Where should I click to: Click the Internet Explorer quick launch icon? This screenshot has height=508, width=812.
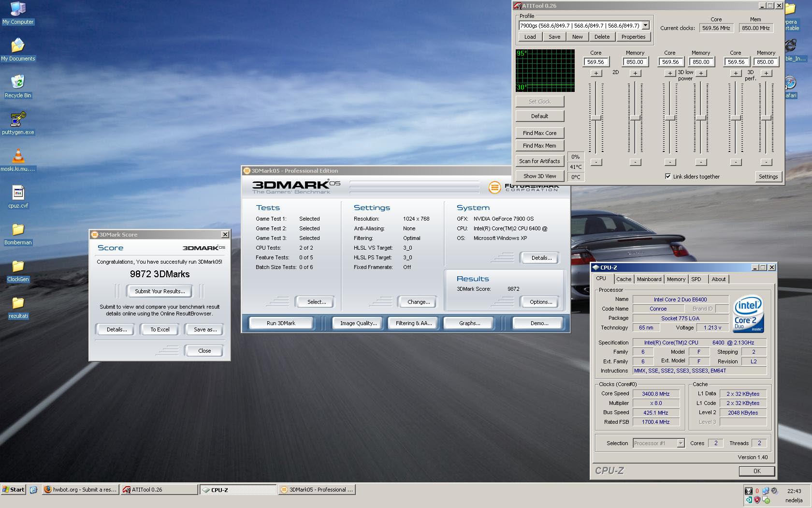[x=33, y=490]
